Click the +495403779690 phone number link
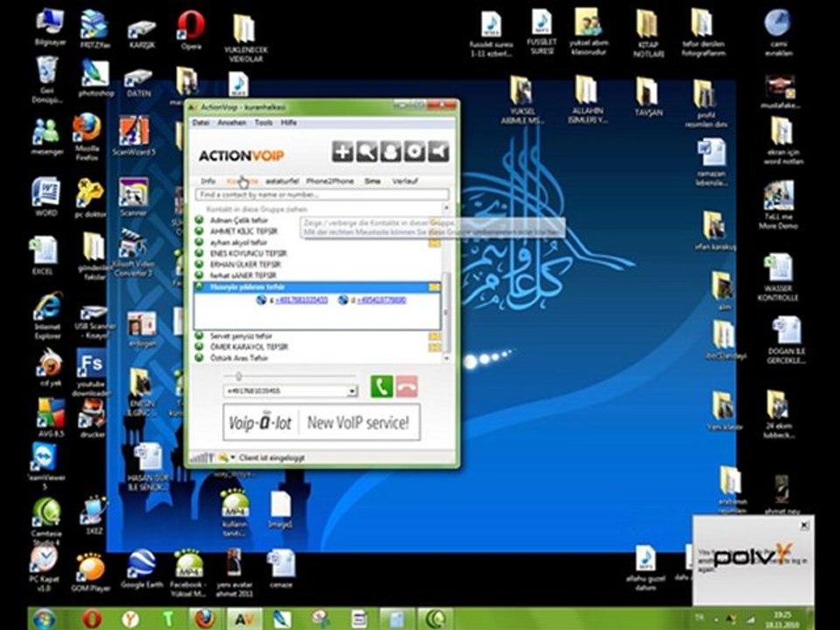Image resolution: width=840 pixels, height=630 pixels. click(x=381, y=300)
